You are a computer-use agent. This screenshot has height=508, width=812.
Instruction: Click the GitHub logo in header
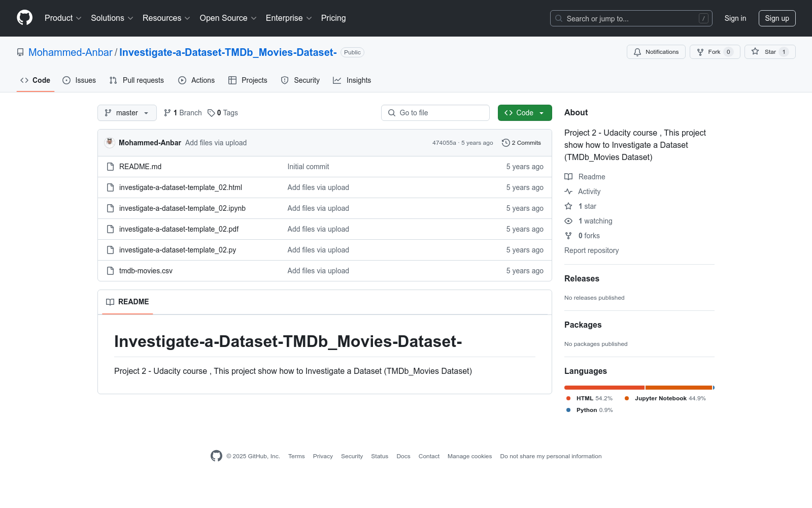click(x=24, y=18)
